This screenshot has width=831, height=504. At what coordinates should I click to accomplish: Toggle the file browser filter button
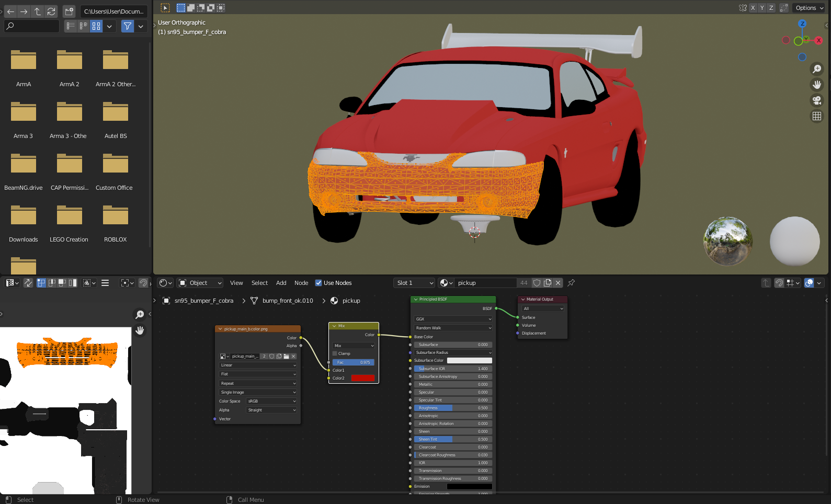tap(127, 26)
